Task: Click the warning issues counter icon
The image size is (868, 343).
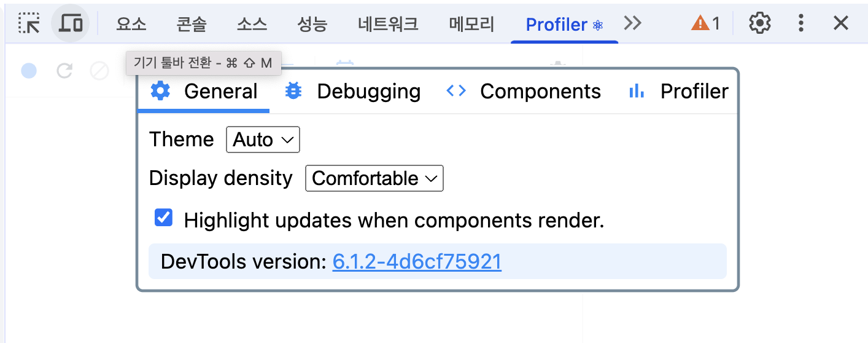Action: coord(705,23)
